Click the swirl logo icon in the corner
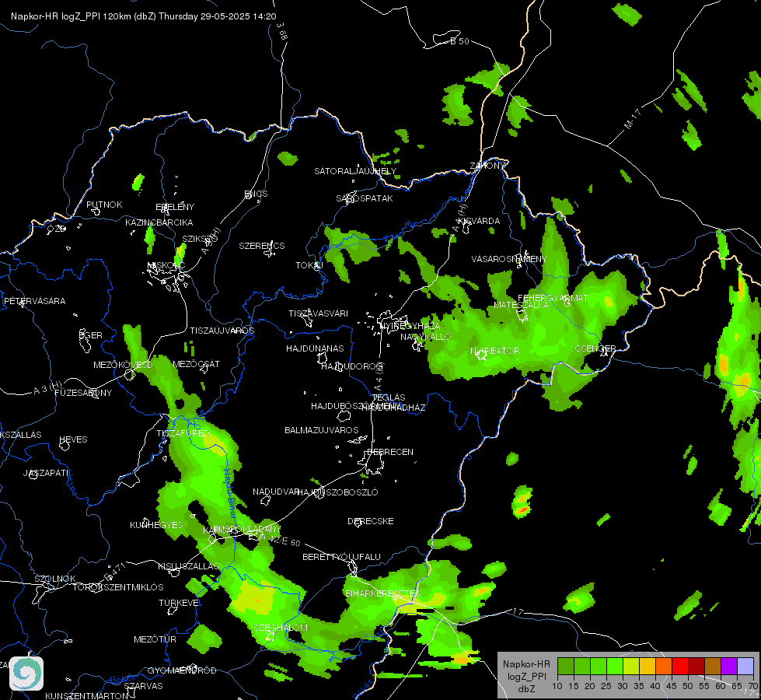This screenshot has width=761, height=700. [26, 674]
